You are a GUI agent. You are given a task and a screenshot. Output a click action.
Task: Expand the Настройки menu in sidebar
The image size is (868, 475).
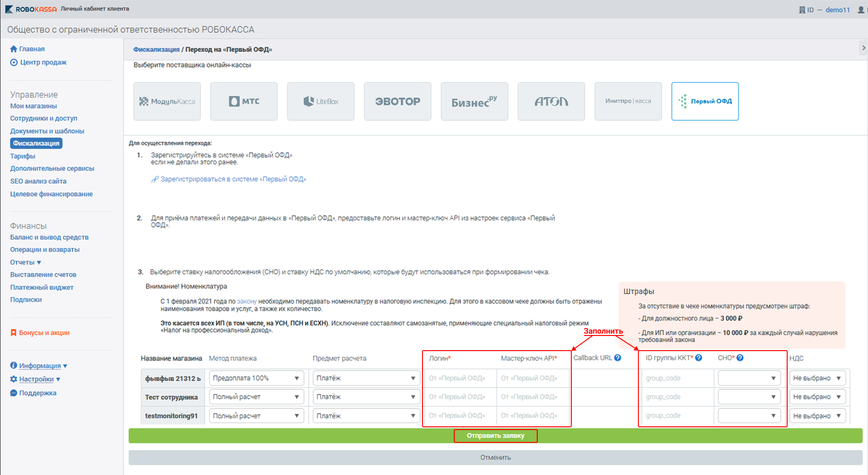click(40, 379)
